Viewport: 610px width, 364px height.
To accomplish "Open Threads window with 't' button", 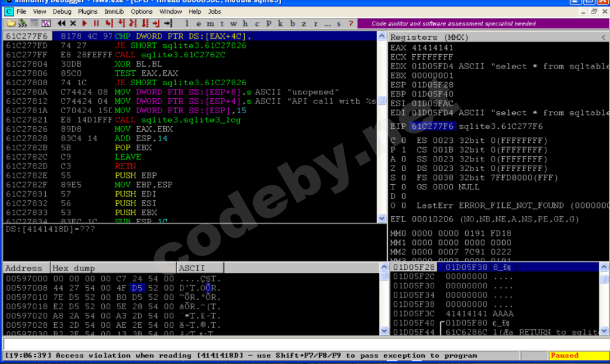I will 222,24.
